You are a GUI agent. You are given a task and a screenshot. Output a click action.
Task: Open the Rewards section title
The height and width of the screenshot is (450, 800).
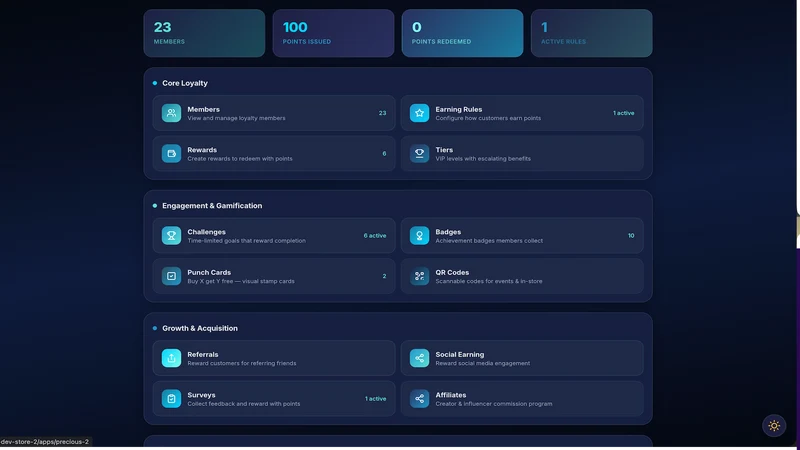coord(202,150)
